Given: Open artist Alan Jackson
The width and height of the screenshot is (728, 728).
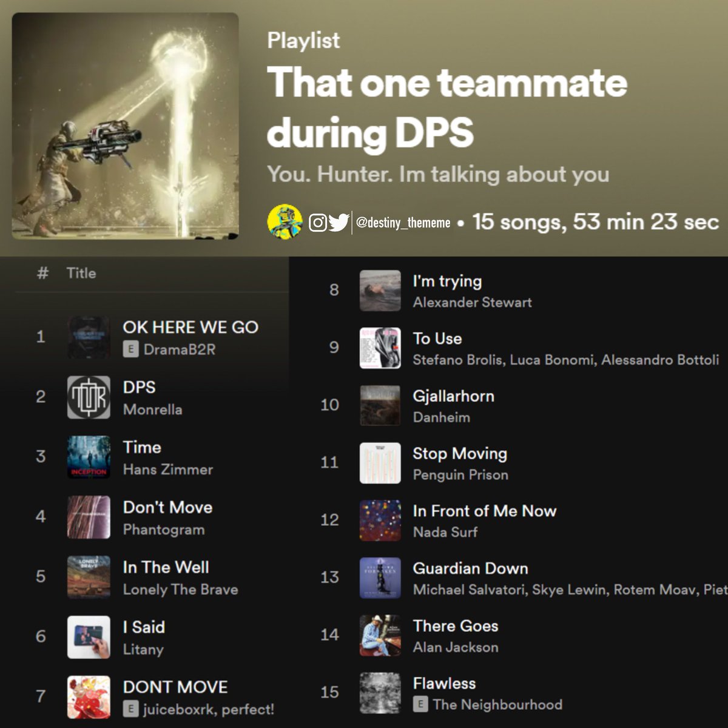Looking at the screenshot, I should [x=456, y=647].
